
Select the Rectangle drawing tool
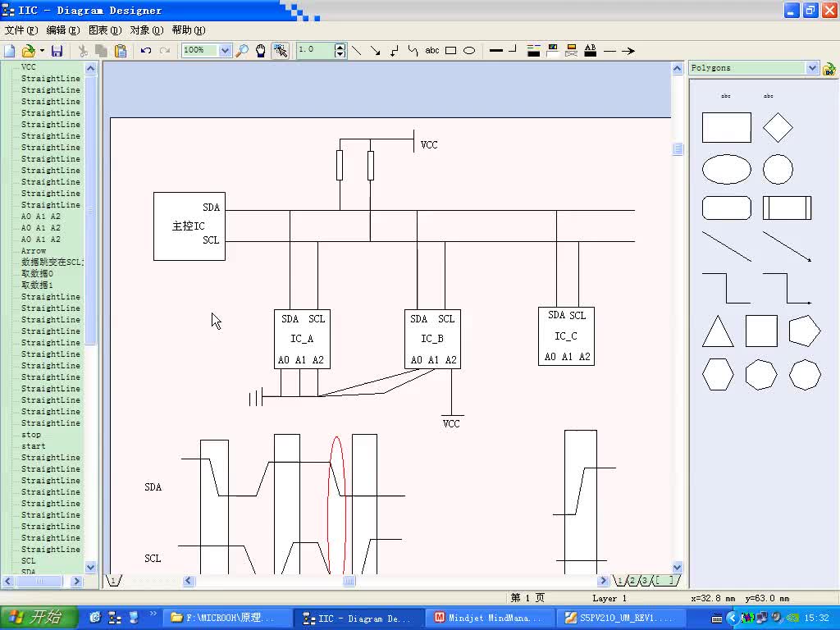pos(450,50)
